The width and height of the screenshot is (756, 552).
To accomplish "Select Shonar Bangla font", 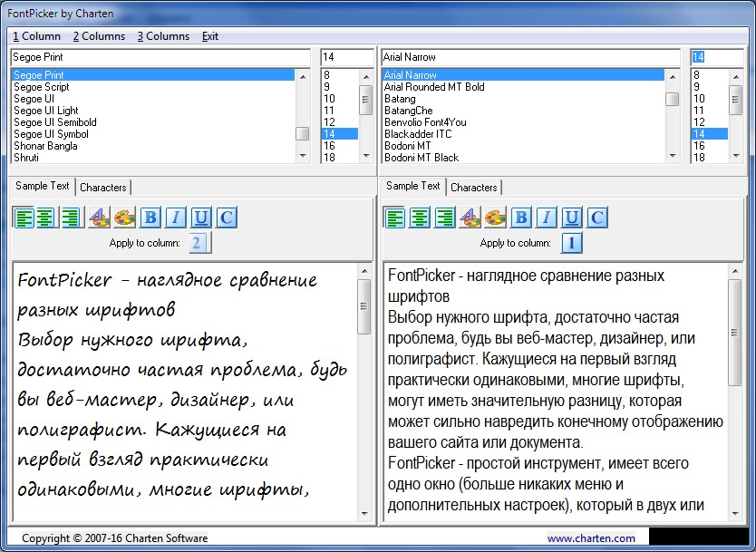I will (153, 146).
